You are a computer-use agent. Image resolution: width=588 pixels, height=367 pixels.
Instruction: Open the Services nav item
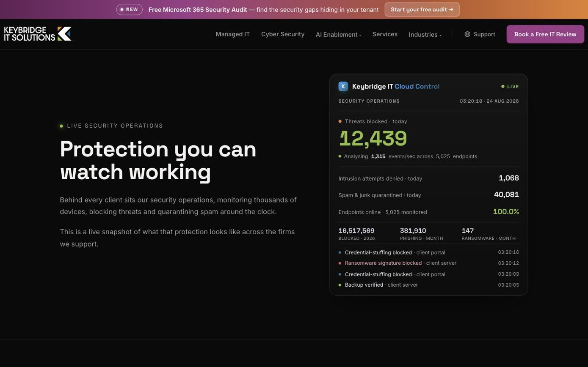(385, 34)
